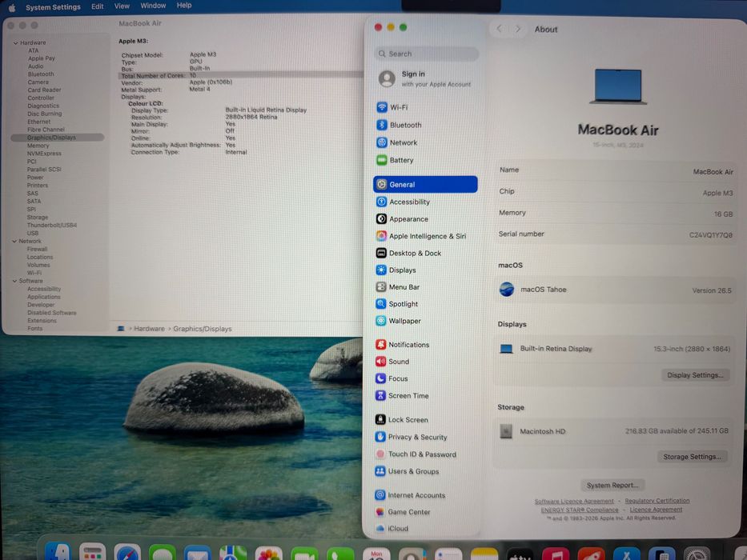Click the Name field value MacBook Air
Viewport: 747px width, 560px height.
[713, 172]
